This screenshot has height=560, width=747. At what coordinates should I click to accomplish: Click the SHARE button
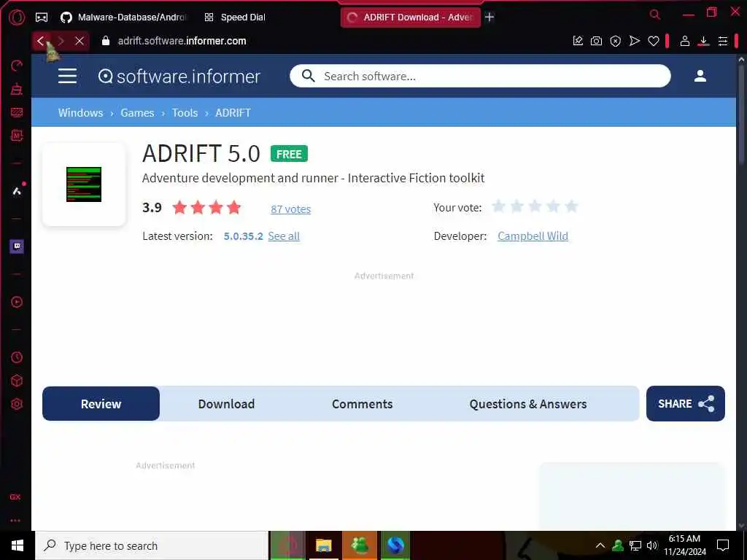(x=686, y=403)
